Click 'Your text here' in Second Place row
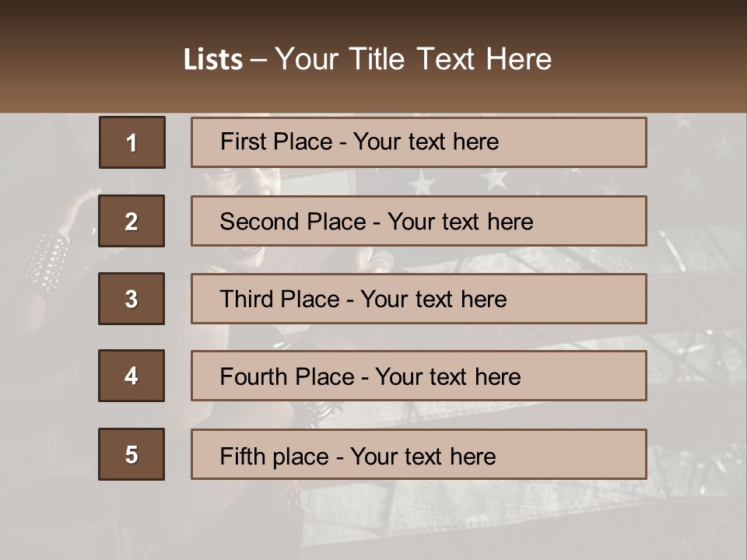The width and height of the screenshot is (747, 560). click(461, 222)
